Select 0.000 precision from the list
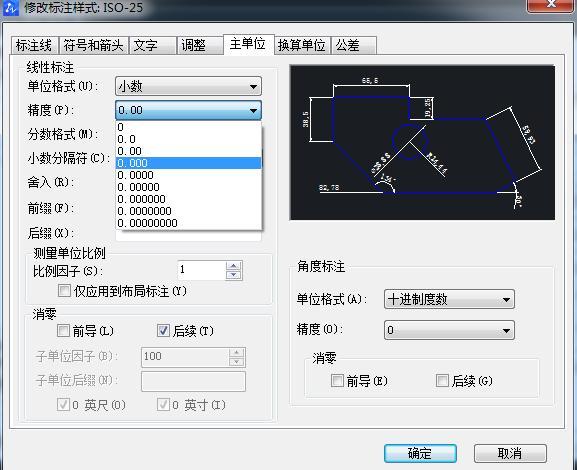The width and height of the screenshot is (577, 470). [188, 163]
